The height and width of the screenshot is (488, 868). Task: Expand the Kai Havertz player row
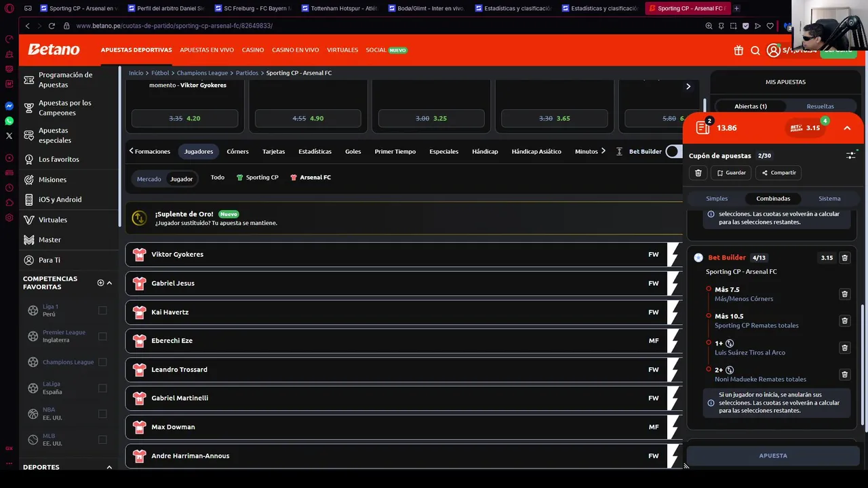tap(403, 312)
